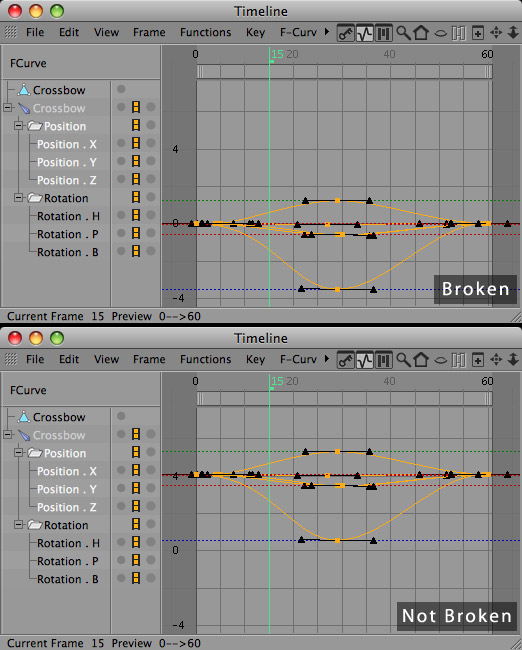The width and height of the screenshot is (522, 650).
Task: Collapse the Rotation folder in bottom Timeline
Action: tap(18, 524)
